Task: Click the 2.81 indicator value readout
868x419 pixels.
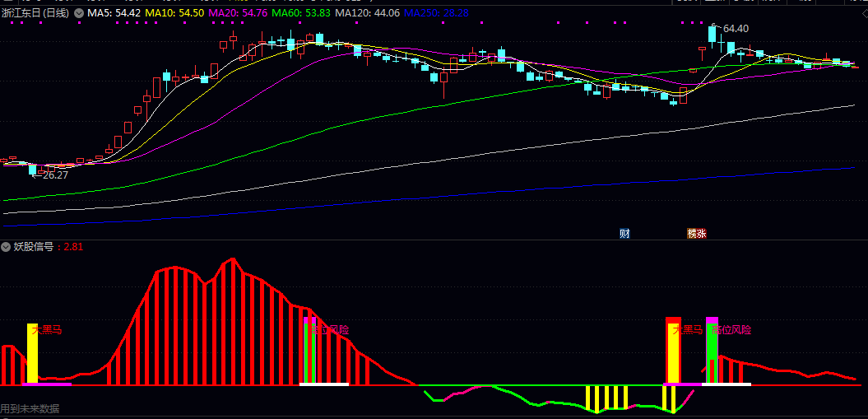Action: tap(73, 247)
